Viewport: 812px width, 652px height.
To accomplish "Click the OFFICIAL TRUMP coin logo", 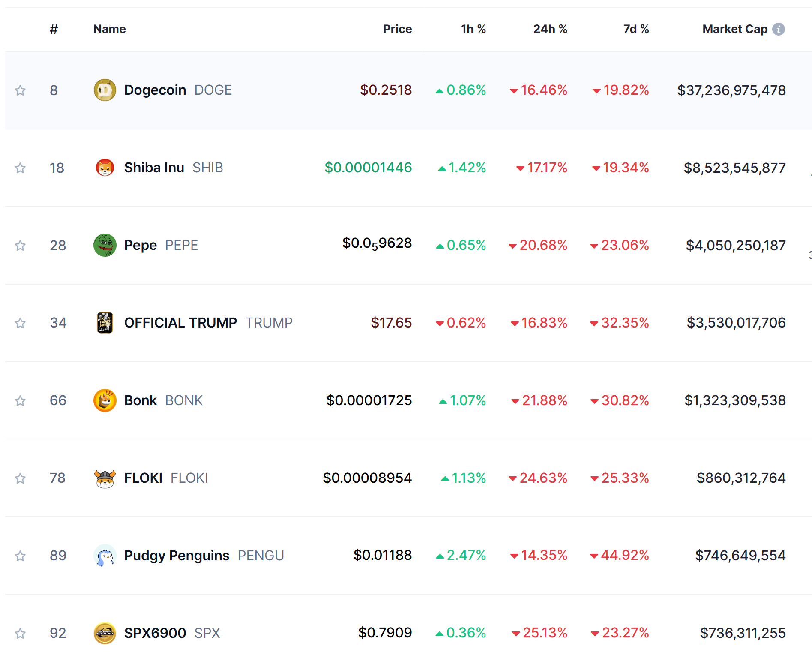I will pyautogui.click(x=105, y=323).
